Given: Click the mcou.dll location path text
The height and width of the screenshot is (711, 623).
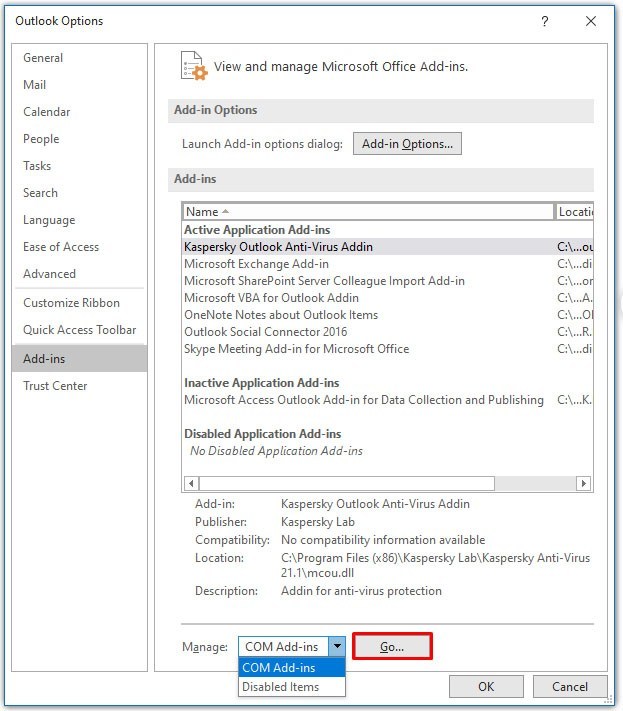Looking at the screenshot, I should click(x=435, y=565).
